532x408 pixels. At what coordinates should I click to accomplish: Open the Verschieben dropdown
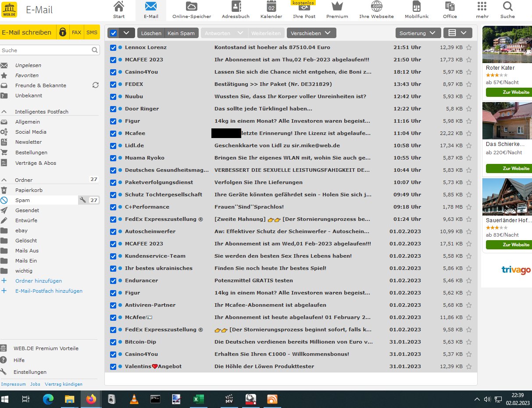tap(311, 33)
